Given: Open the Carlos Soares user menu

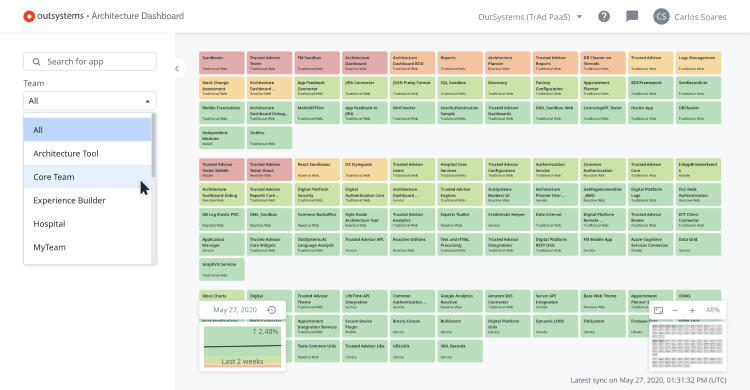Looking at the screenshot, I should [690, 17].
